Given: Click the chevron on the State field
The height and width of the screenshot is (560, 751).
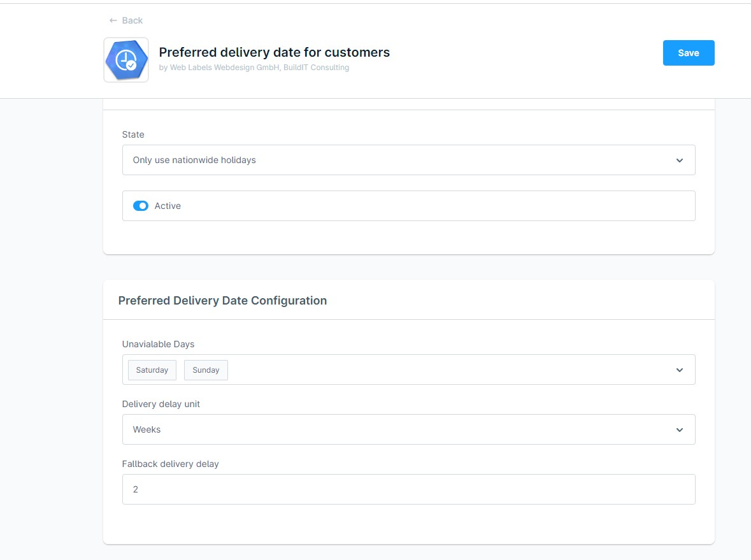Looking at the screenshot, I should (x=679, y=160).
